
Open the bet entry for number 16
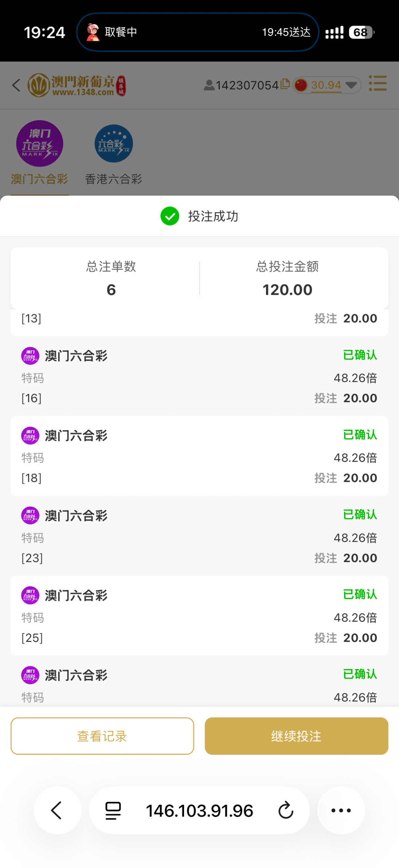pos(199,376)
